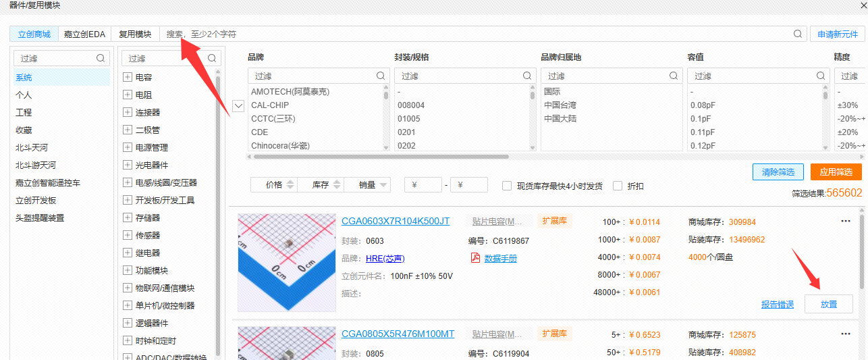The width and height of the screenshot is (868, 360).
Task: Expand the 电阻 category
Action: [x=127, y=95]
